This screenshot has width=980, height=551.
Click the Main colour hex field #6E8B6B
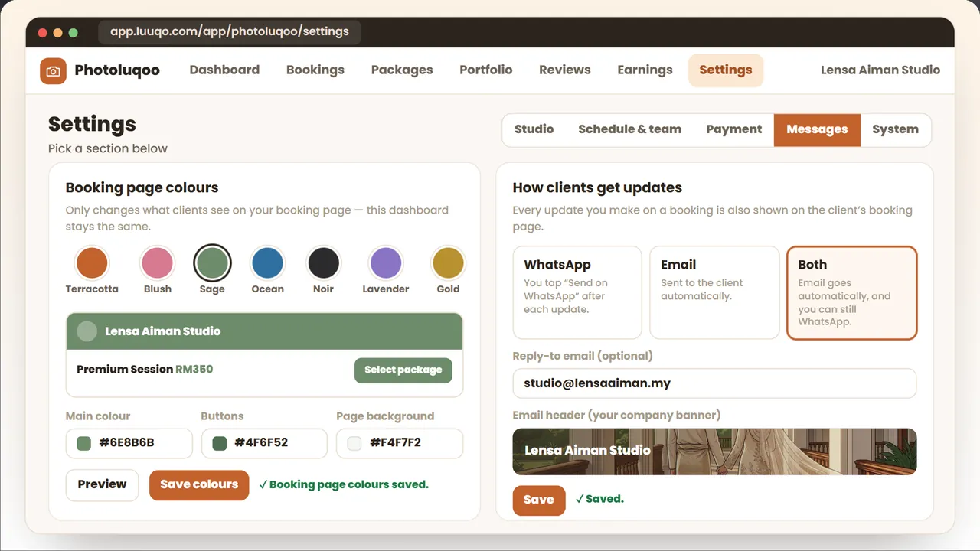click(x=129, y=443)
